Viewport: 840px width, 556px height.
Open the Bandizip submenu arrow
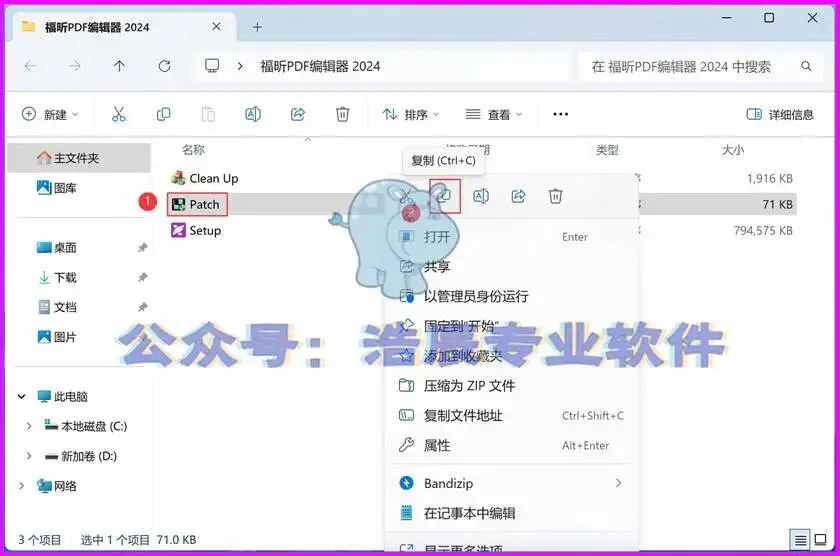(619, 483)
